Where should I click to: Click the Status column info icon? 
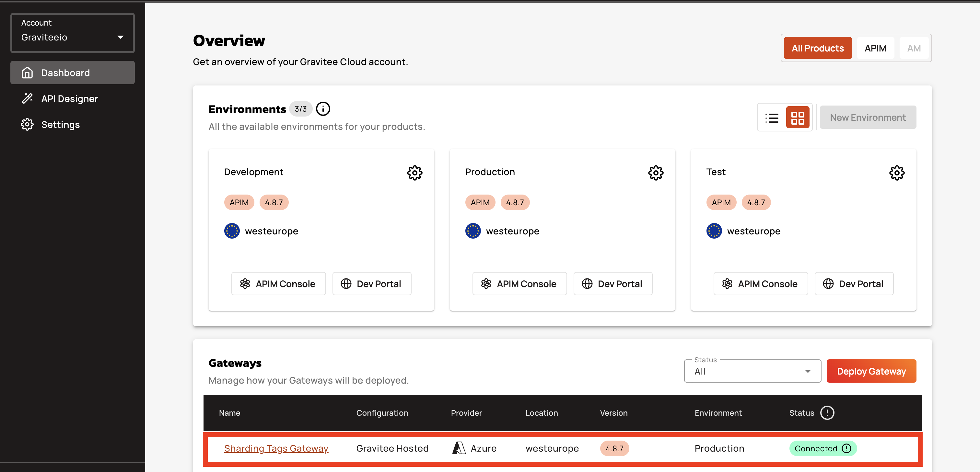(827, 413)
